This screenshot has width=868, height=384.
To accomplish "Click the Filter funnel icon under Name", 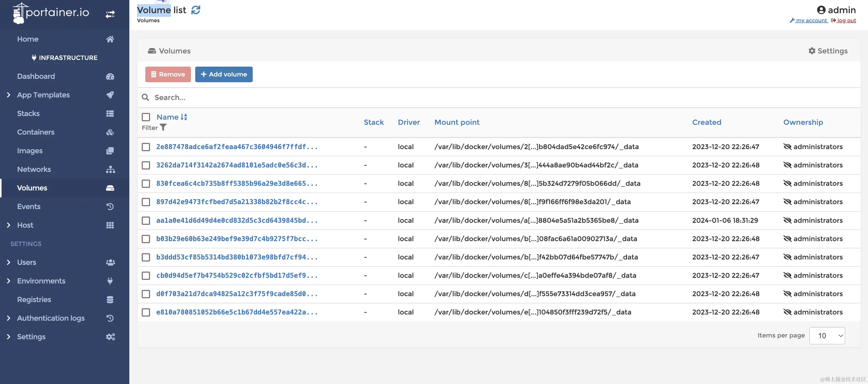I will (x=163, y=128).
